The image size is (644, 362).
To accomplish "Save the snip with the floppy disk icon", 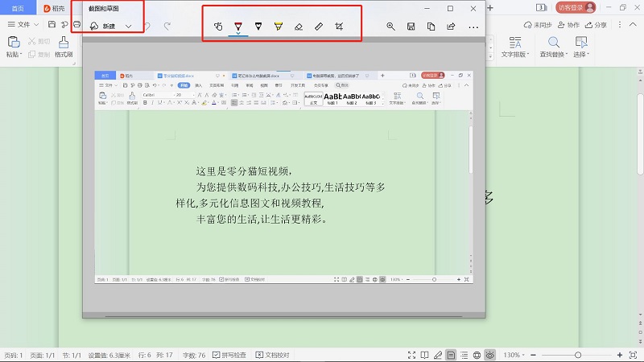I will coord(411,27).
